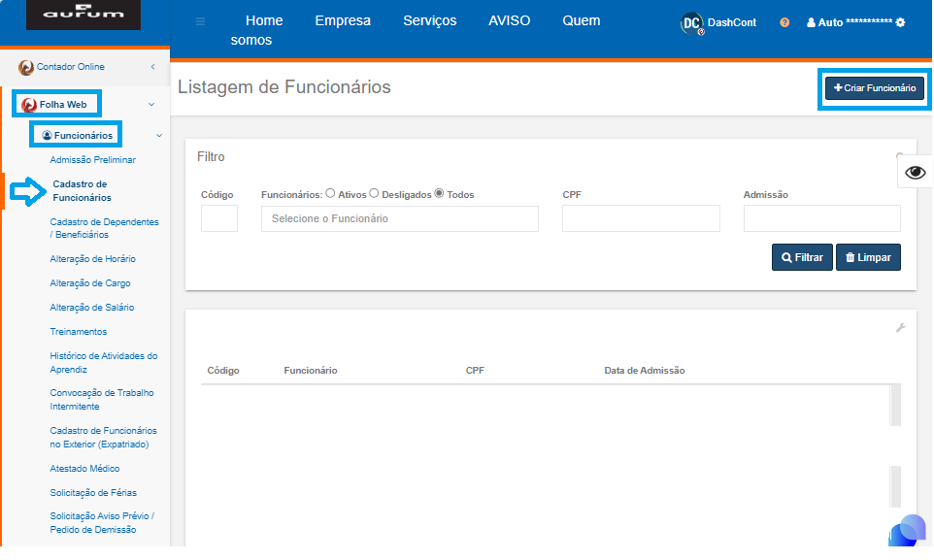The image size is (934, 560).
Task: Sort by the Funcionário column header
Action: point(311,371)
